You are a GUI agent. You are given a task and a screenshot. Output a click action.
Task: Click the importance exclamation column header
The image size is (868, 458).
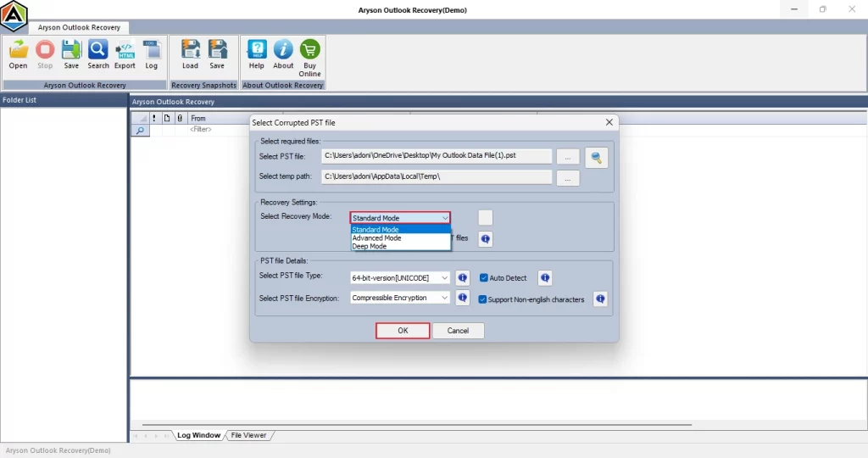click(x=154, y=118)
